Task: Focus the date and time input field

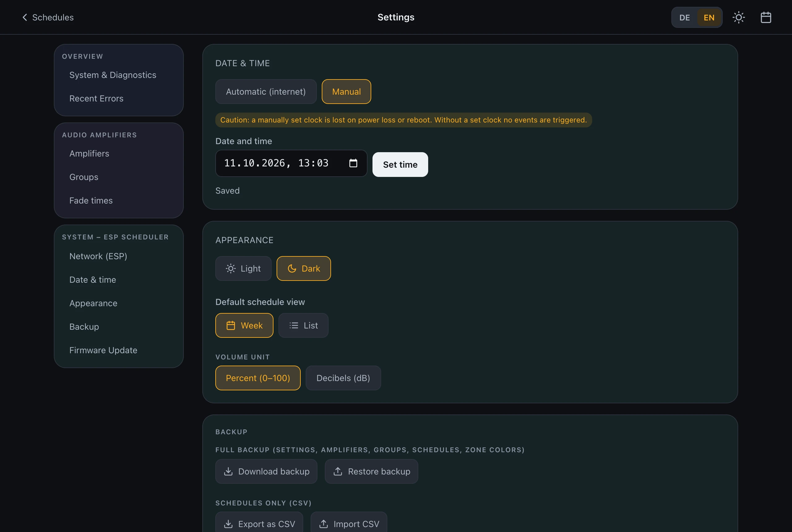Action: [x=291, y=163]
